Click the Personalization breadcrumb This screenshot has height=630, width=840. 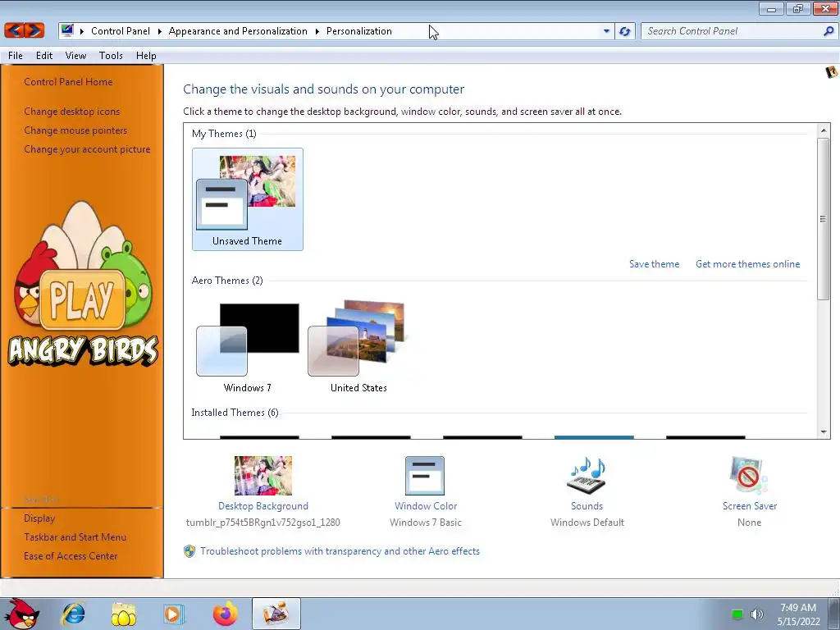tap(359, 31)
